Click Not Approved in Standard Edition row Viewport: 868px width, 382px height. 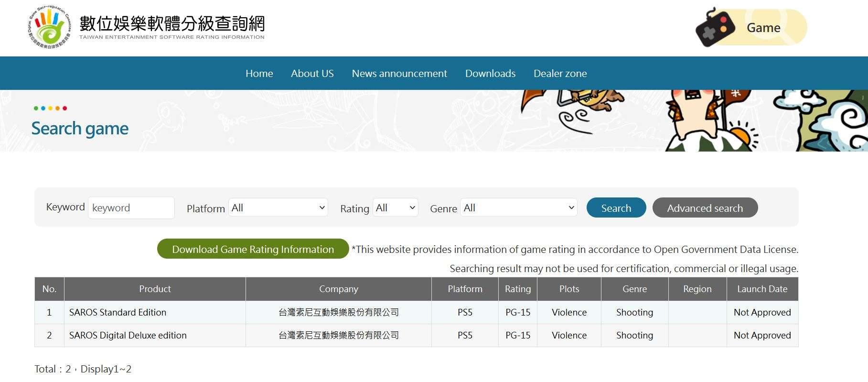[762, 312]
